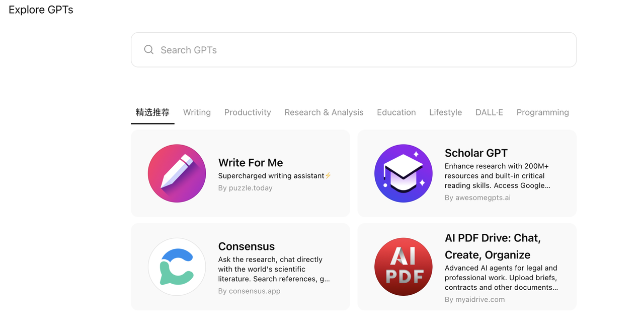The height and width of the screenshot is (325, 644).
Task: Select the 精选推荐 featured tab
Action: [152, 112]
